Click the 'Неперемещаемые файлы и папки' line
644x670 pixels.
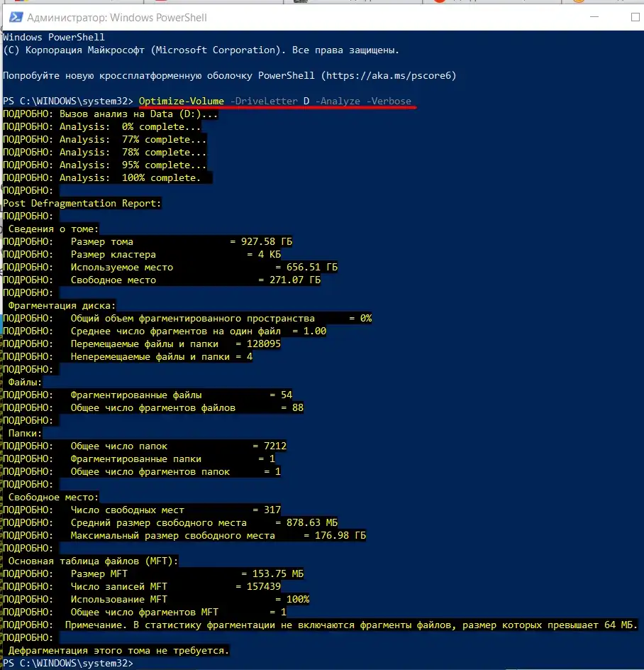(x=128, y=357)
